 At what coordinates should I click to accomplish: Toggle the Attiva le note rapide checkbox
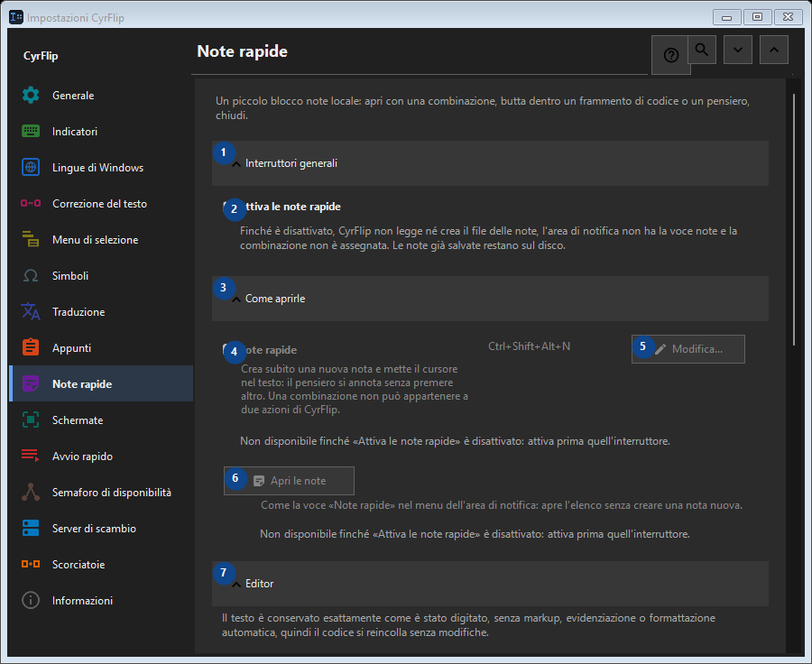pos(226,207)
